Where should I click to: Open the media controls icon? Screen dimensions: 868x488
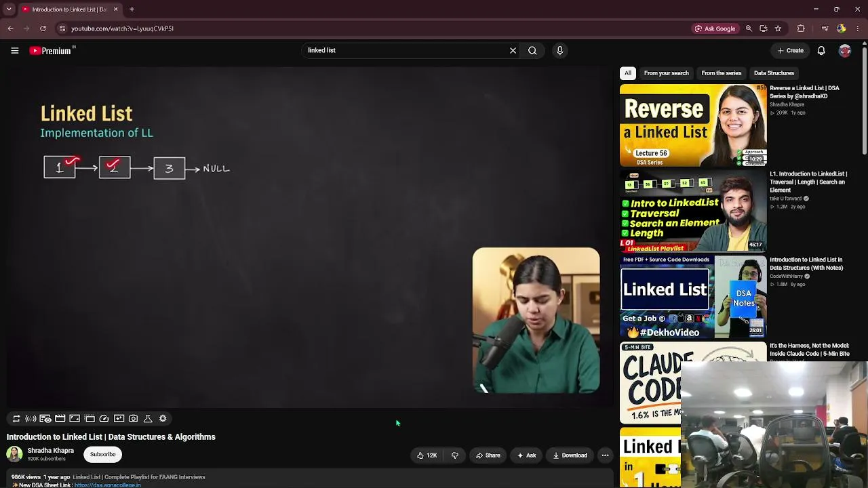825,28
